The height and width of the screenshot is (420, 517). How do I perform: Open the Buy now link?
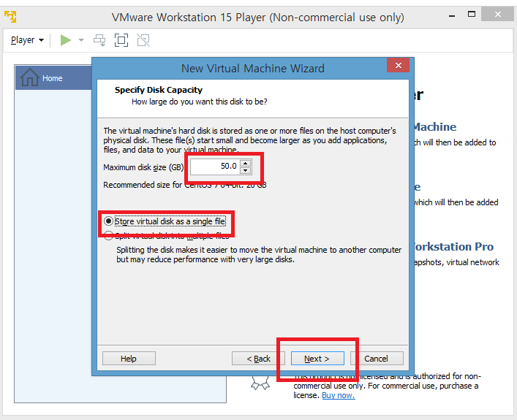339,395
